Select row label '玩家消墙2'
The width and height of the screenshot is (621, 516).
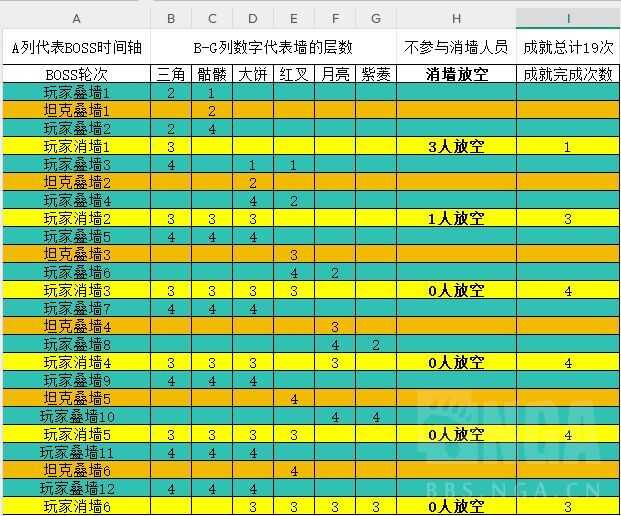76,218
